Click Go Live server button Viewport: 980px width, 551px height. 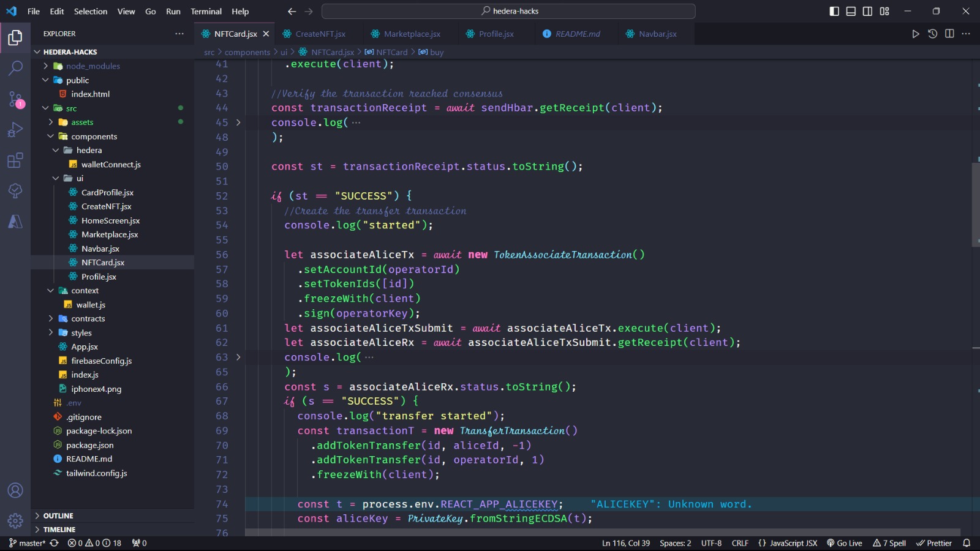pos(845,543)
